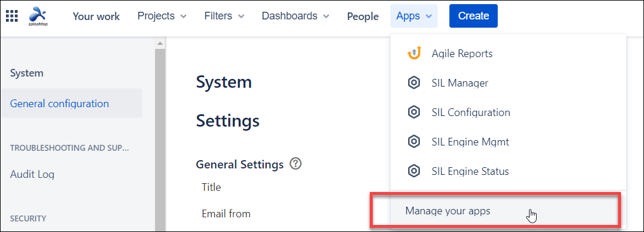Click the Agile Reports arrow icon
Screen dimensions: 644x232
(414, 53)
